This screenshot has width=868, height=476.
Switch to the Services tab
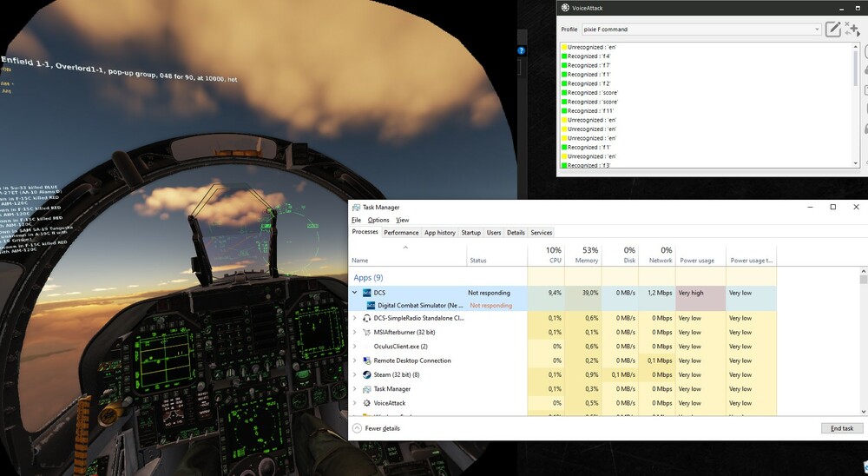tap(542, 233)
